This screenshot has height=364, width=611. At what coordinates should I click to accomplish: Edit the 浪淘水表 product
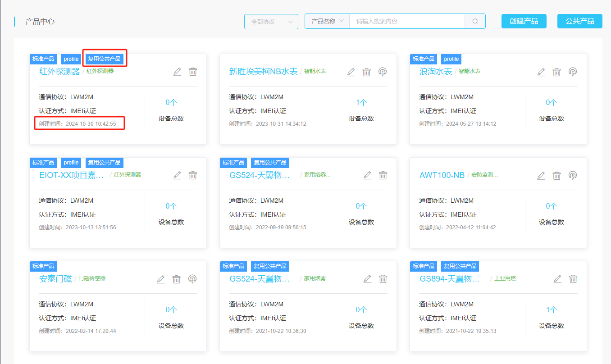541,72
